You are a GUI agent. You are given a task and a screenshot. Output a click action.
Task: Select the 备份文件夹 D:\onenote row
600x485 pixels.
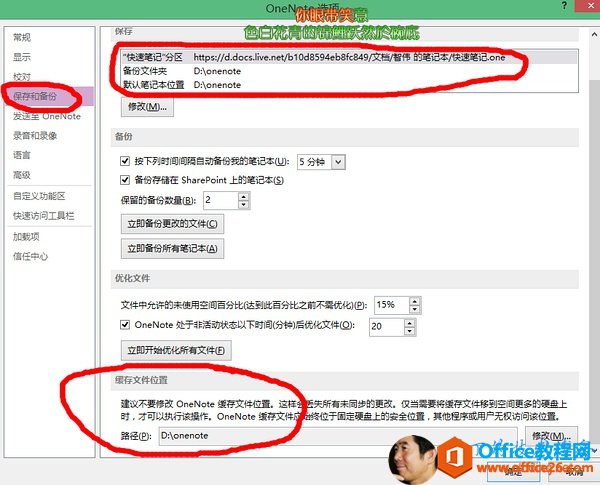pyautogui.click(x=349, y=71)
